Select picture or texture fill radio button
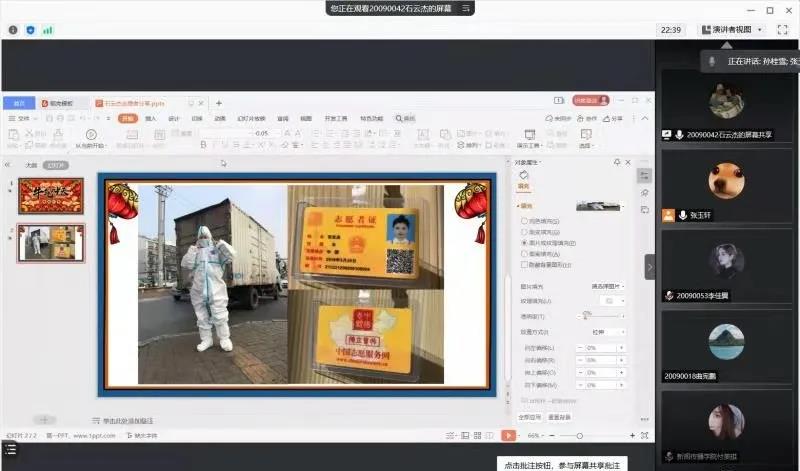 pos(524,243)
